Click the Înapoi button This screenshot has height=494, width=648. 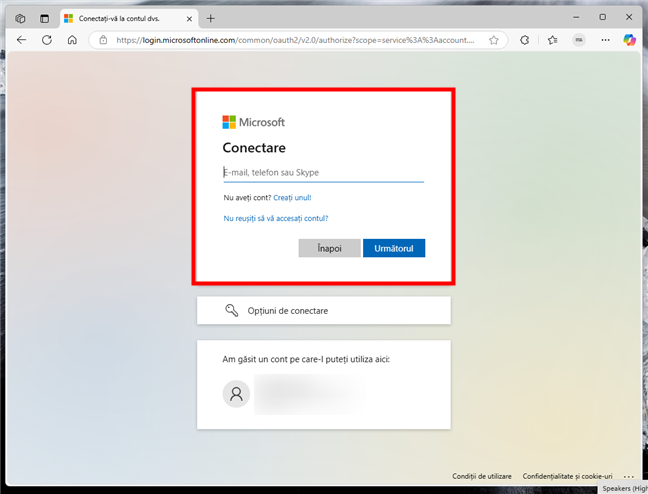(x=329, y=248)
